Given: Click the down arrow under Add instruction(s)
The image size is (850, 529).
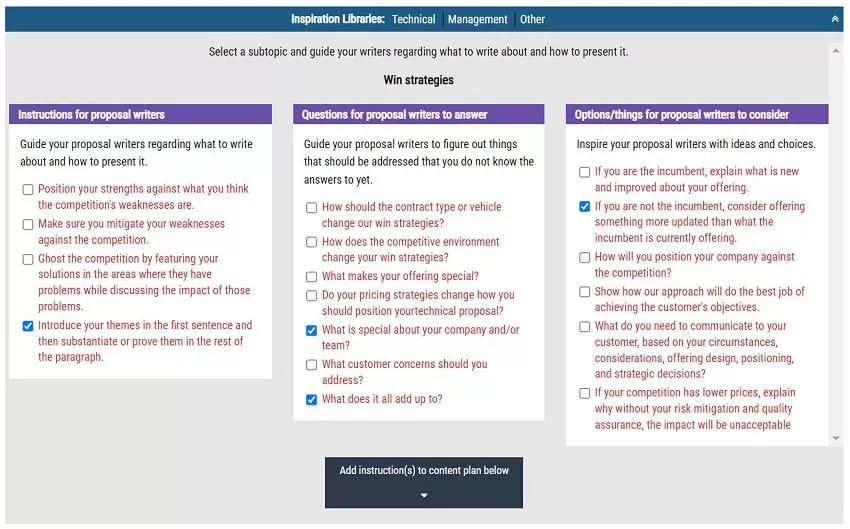Looking at the screenshot, I should pos(424,495).
